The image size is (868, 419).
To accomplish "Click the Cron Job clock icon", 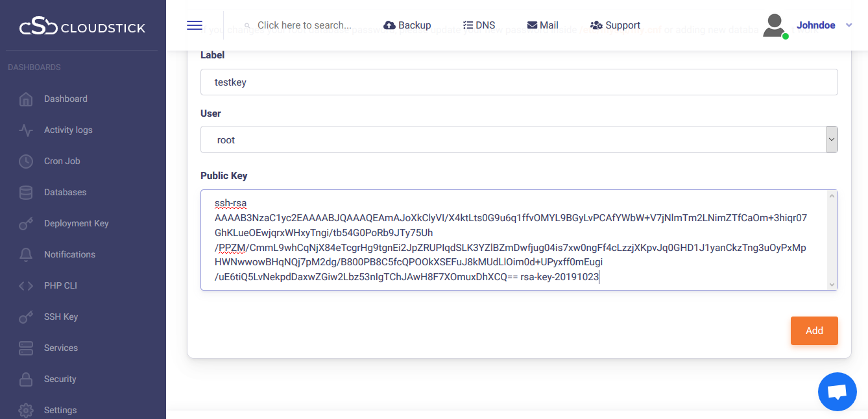I will coord(26,162).
